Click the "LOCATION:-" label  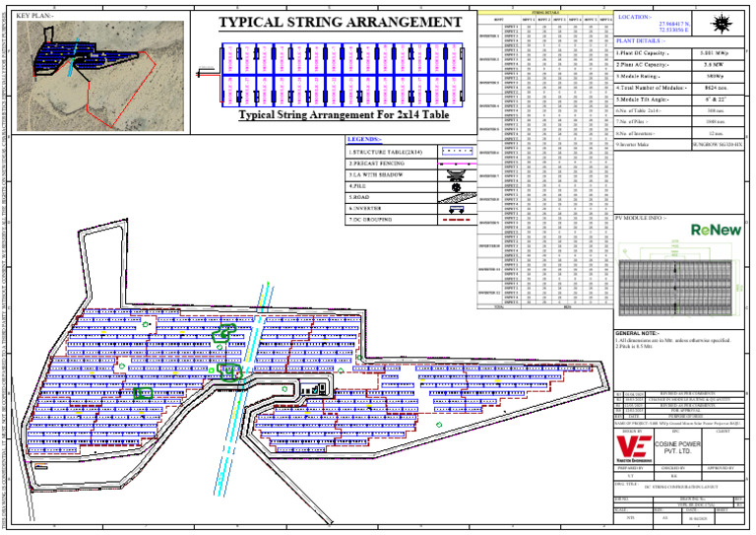tap(634, 17)
